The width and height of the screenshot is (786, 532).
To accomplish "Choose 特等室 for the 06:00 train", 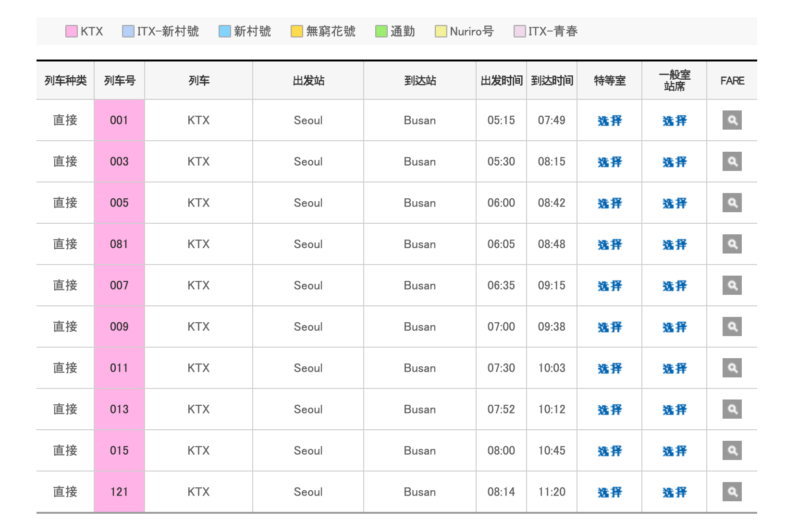I will point(609,203).
